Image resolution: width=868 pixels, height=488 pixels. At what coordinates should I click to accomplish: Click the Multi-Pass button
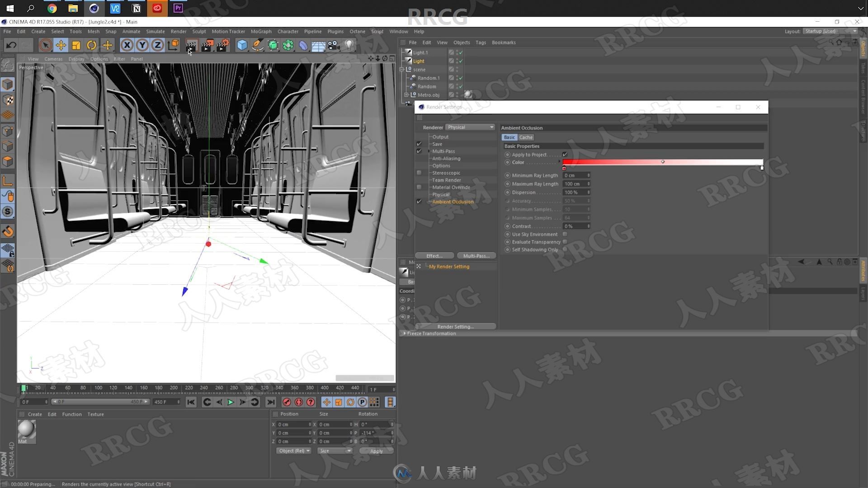click(475, 256)
